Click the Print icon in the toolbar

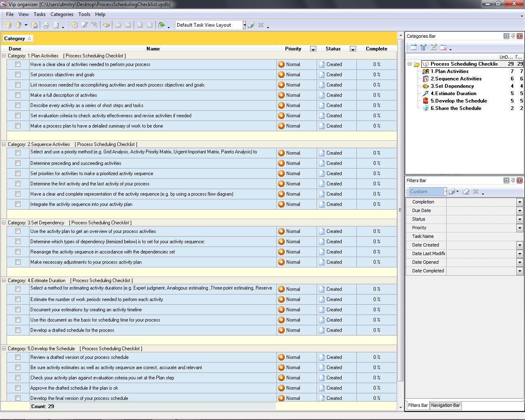point(46,25)
